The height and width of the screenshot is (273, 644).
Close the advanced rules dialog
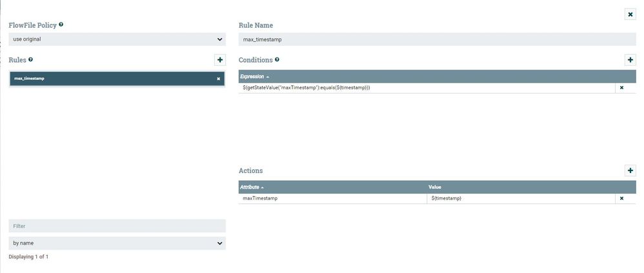pyautogui.click(x=630, y=14)
